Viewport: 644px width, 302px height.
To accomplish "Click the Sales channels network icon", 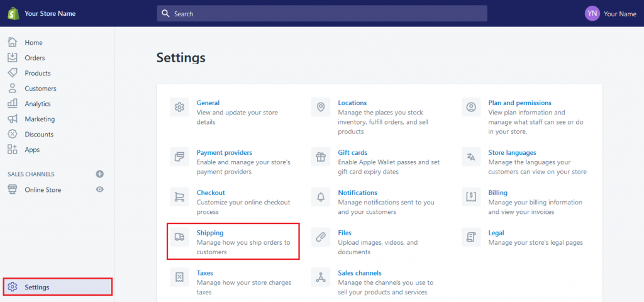I will [321, 277].
